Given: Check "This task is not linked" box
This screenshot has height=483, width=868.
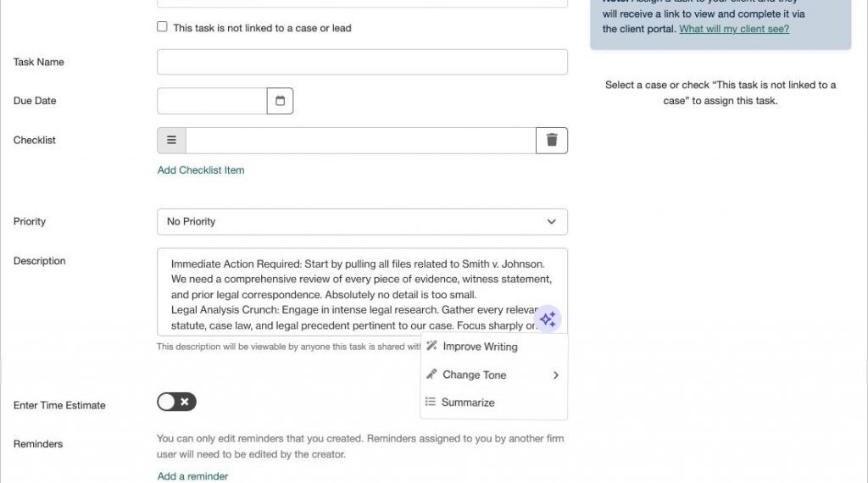Looking at the screenshot, I should [x=162, y=26].
